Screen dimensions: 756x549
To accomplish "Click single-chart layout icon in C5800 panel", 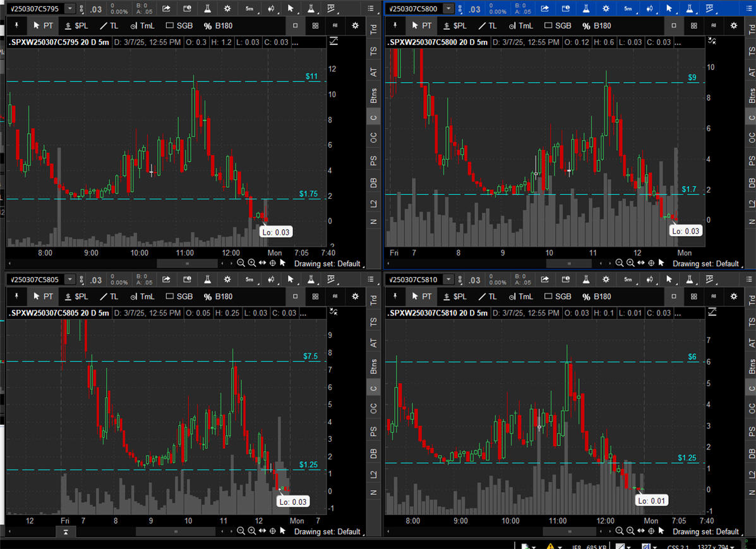I will pos(674,25).
